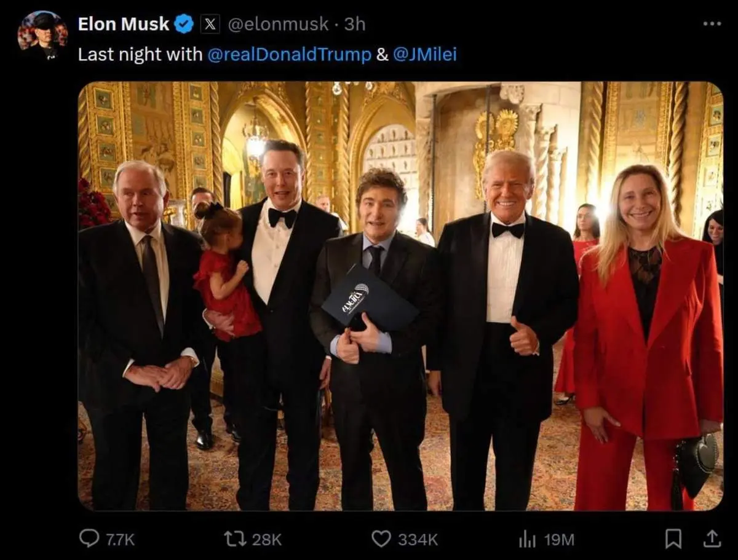The image size is (738, 560).
Task: Click the 334K likes count
Action: tap(418, 540)
